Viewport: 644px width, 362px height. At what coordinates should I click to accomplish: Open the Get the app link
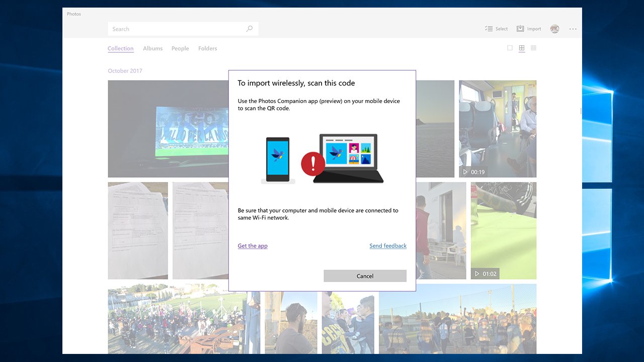click(253, 246)
